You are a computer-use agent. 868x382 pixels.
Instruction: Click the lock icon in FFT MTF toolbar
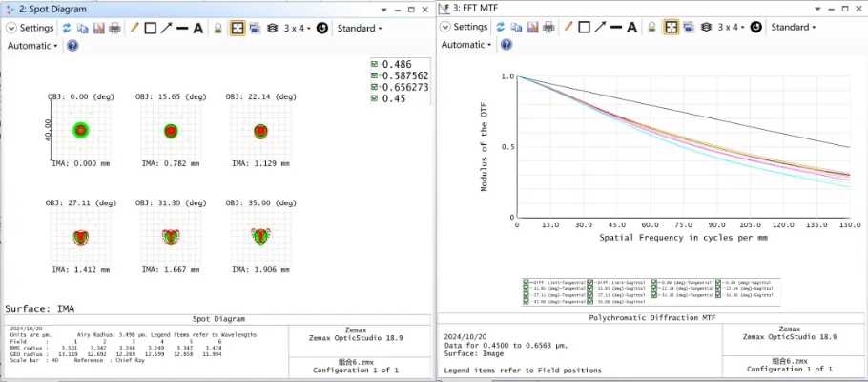652,28
